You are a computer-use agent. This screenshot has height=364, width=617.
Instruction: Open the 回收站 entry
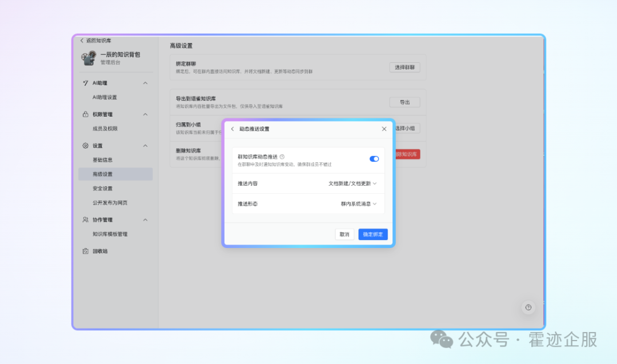click(100, 251)
